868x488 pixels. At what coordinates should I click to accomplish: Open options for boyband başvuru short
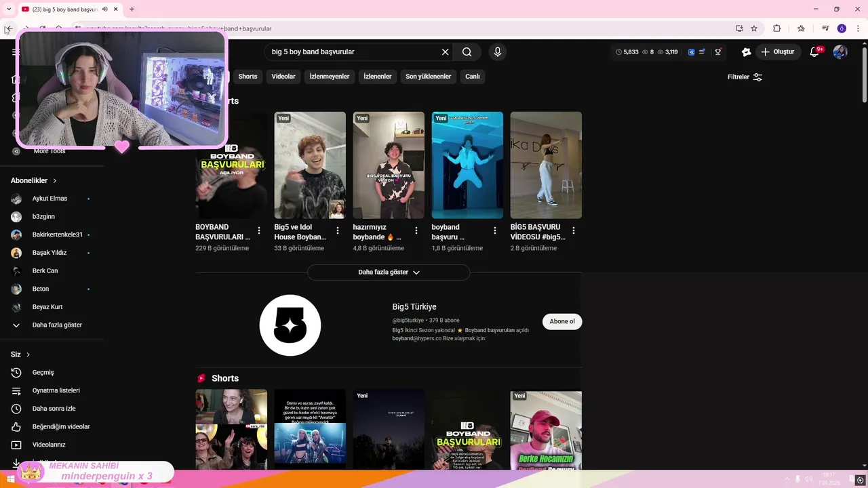(495, 230)
